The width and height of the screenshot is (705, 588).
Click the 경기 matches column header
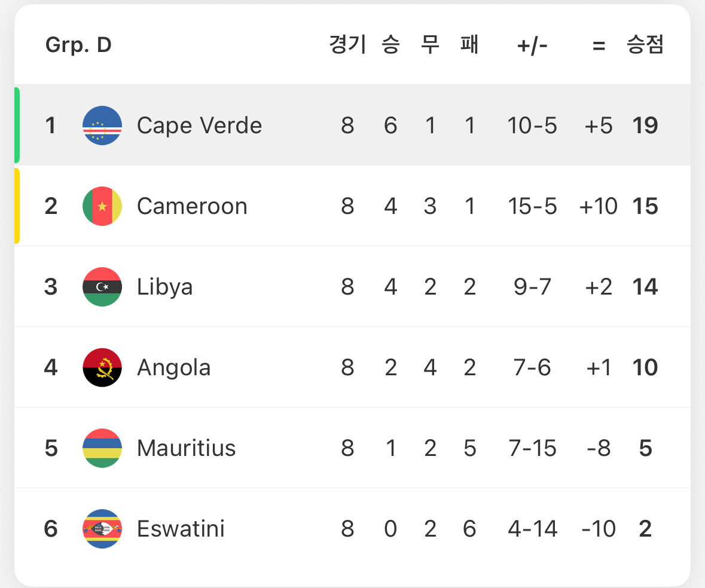347,45
